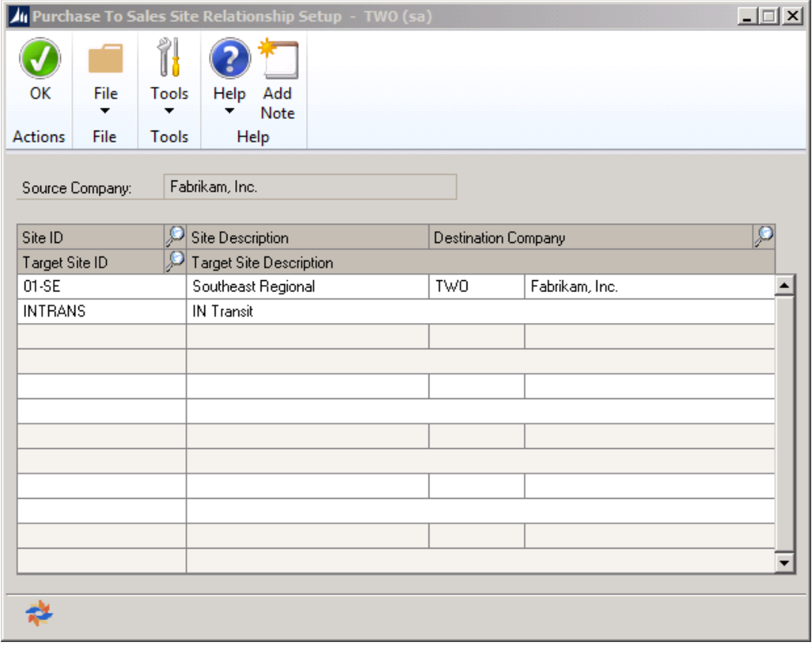Select the INTRANS target site cell
This screenshot has width=812, height=646.
(x=101, y=311)
